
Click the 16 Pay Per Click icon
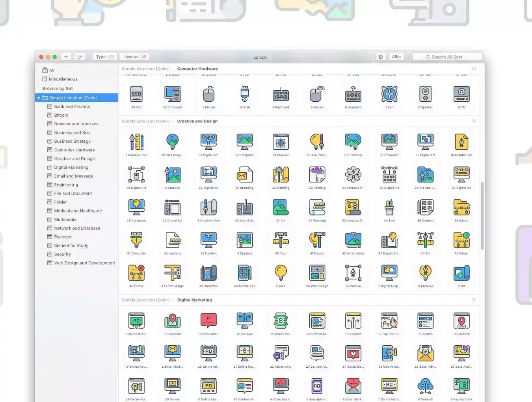(x=389, y=320)
